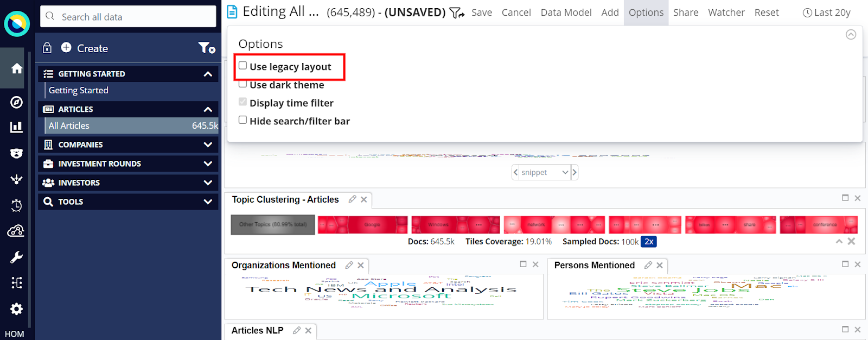Open the Getting Started dashboard link
The height and width of the screenshot is (340, 868).
click(x=79, y=90)
